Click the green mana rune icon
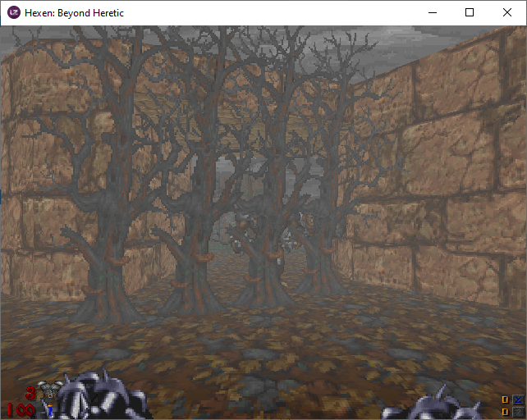Screen dimensions: 527x420 click(x=518, y=412)
